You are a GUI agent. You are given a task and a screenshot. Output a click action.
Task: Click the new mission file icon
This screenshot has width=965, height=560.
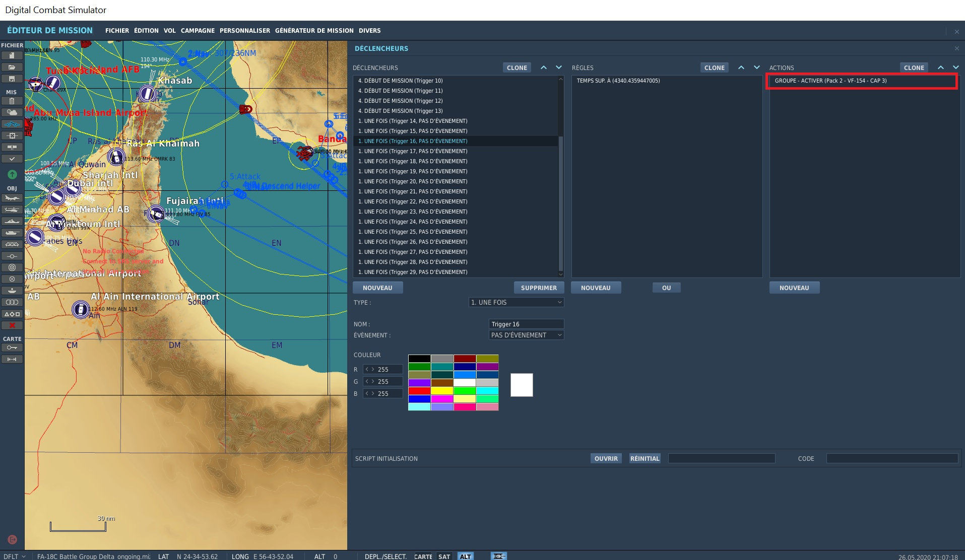[x=12, y=55]
